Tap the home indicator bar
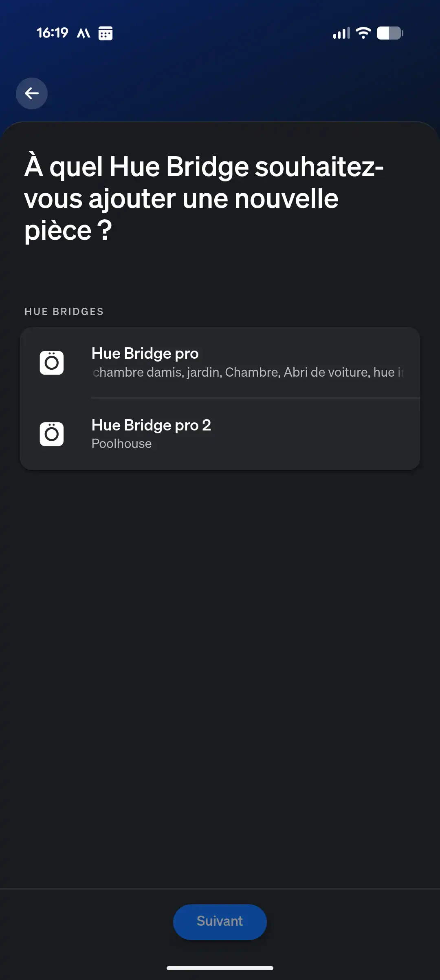 (x=220, y=968)
